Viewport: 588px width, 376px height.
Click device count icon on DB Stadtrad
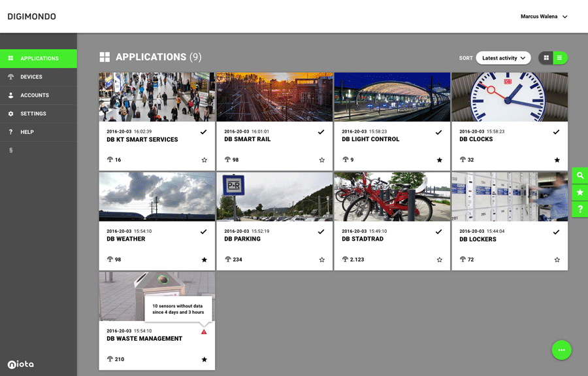[x=346, y=260]
